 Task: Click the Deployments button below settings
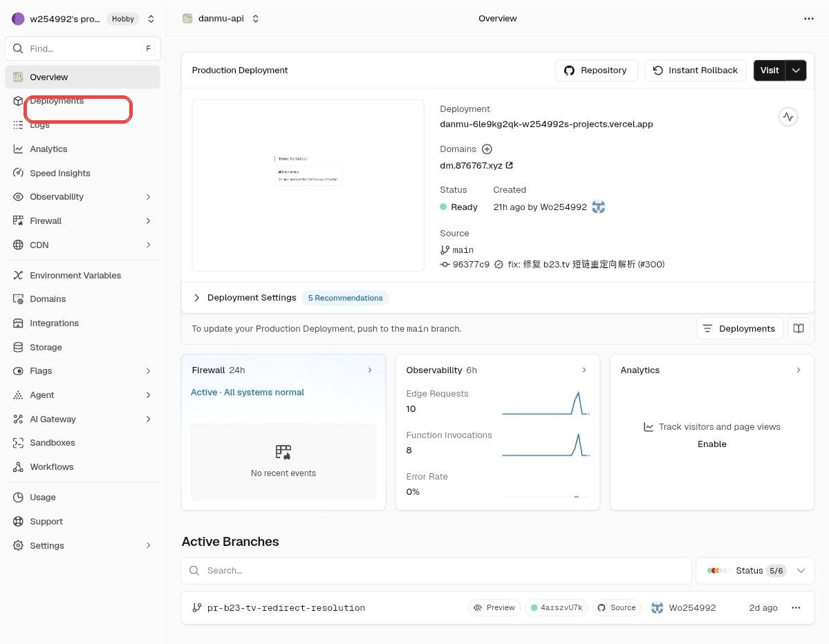(x=740, y=329)
